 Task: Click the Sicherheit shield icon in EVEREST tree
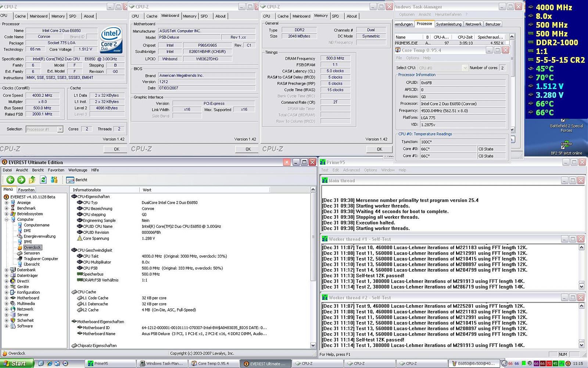(x=13, y=321)
